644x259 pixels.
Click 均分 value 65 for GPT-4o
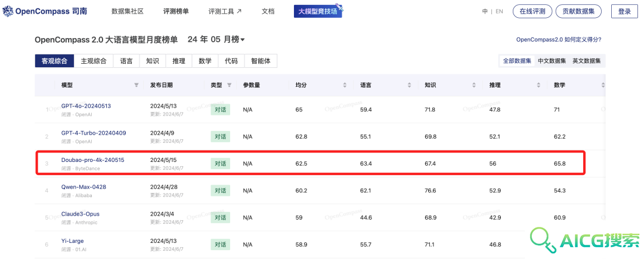coord(299,110)
